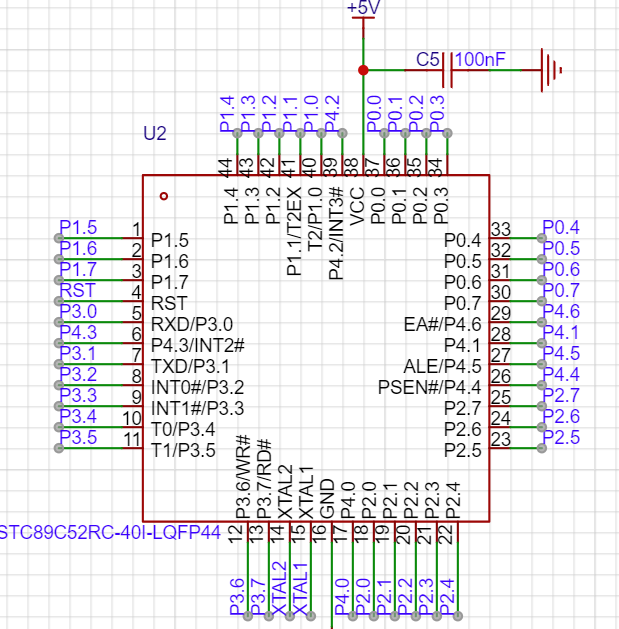Select the blue P4.3 net label

point(78,332)
